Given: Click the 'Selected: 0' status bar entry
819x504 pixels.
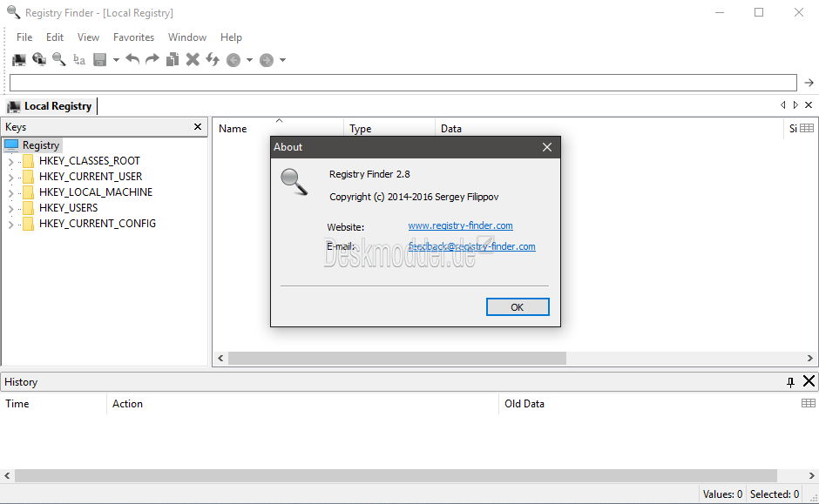Looking at the screenshot, I should 775,494.
